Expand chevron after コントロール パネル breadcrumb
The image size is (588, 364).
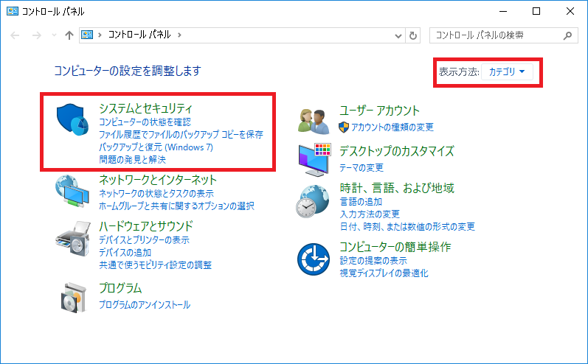(x=179, y=35)
